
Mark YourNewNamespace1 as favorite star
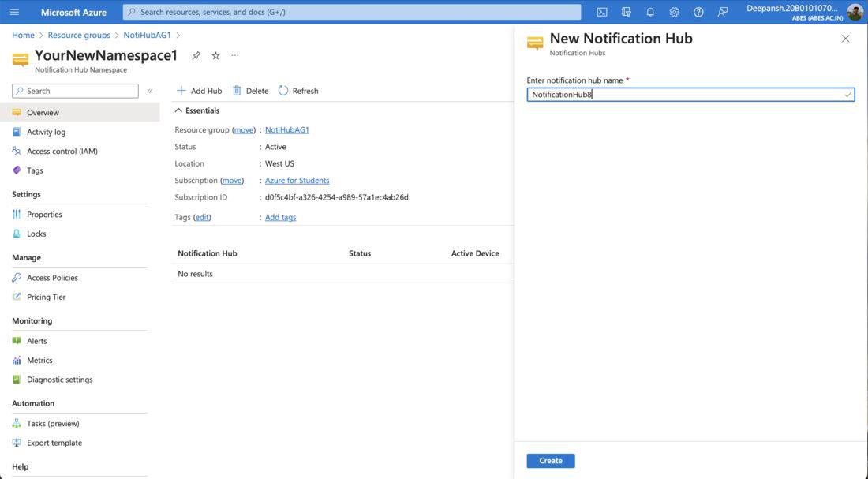click(216, 55)
